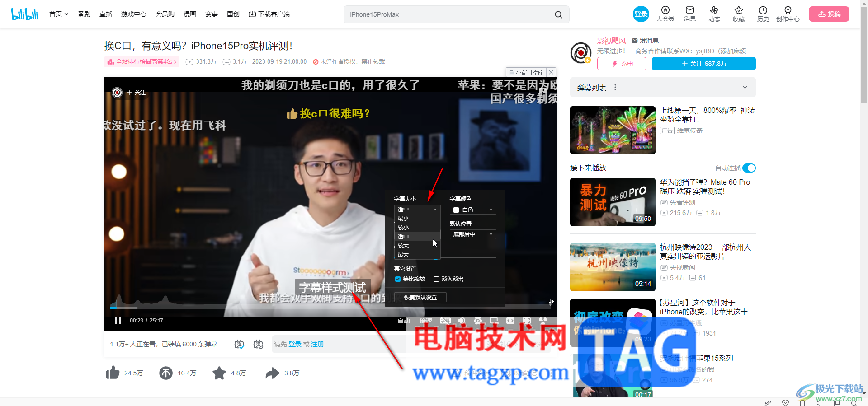Open the 直播 navigation item
Screen dimensions: 868x406
point(106,14)
